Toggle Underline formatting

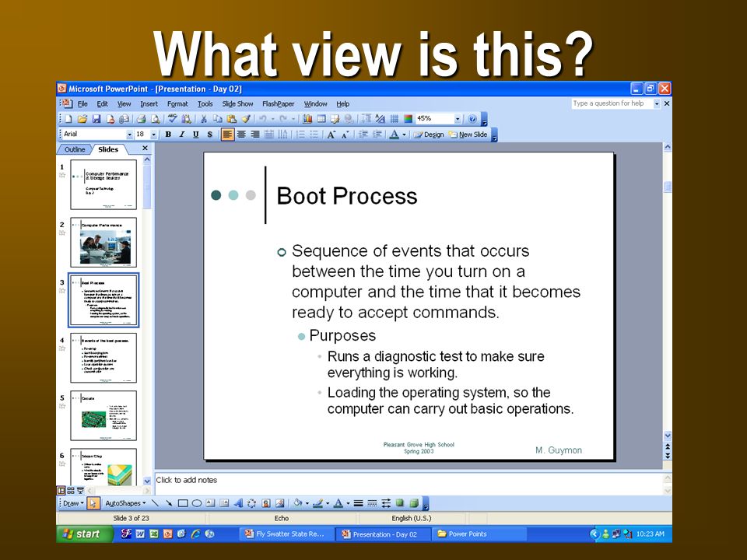point(196,135)
